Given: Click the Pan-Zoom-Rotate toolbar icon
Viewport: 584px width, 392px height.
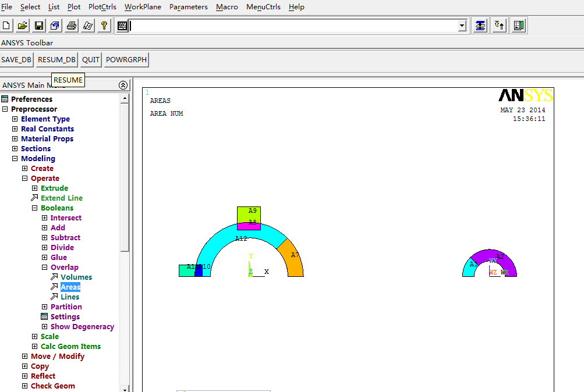Looking at the screenshot, I should click(x=55, y=26).
